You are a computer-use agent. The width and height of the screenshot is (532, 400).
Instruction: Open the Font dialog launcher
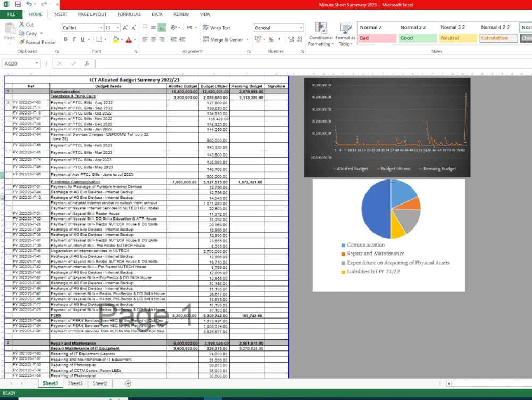tap(136, 52)
